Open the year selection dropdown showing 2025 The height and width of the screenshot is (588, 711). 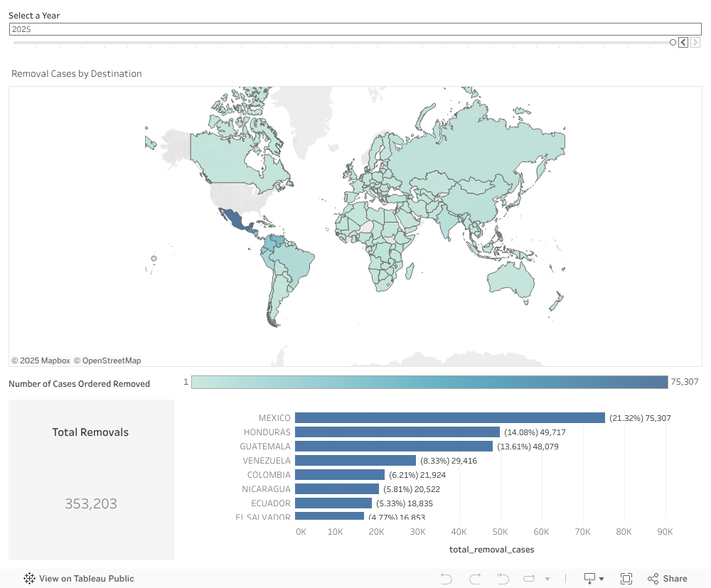[355, 29]
